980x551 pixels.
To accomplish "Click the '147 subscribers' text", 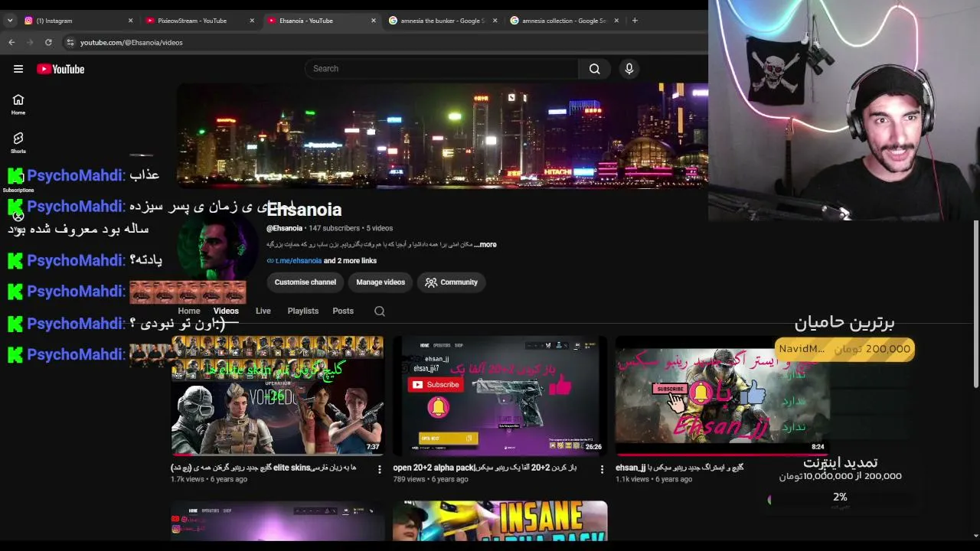I will (x=334, y=228).
